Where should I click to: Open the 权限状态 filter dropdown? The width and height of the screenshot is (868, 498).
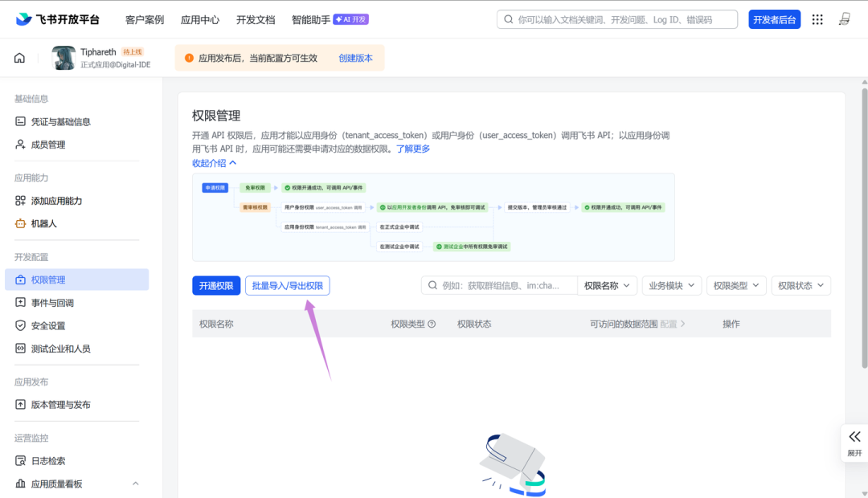[x=800, y=285]
